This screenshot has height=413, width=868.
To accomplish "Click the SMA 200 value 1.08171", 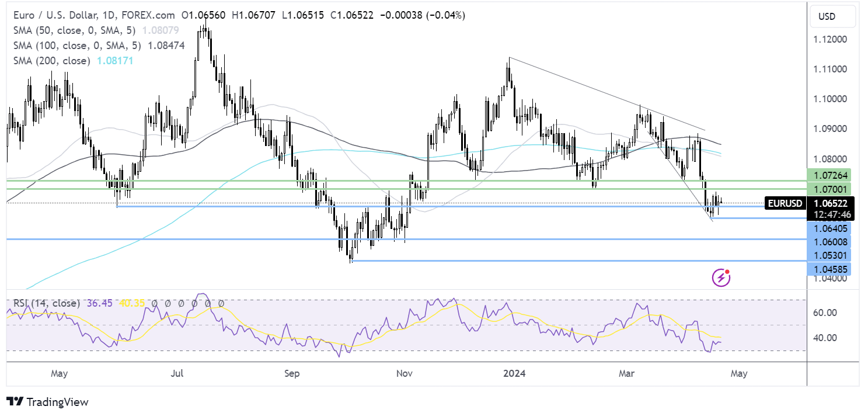I will pos(114,61).
